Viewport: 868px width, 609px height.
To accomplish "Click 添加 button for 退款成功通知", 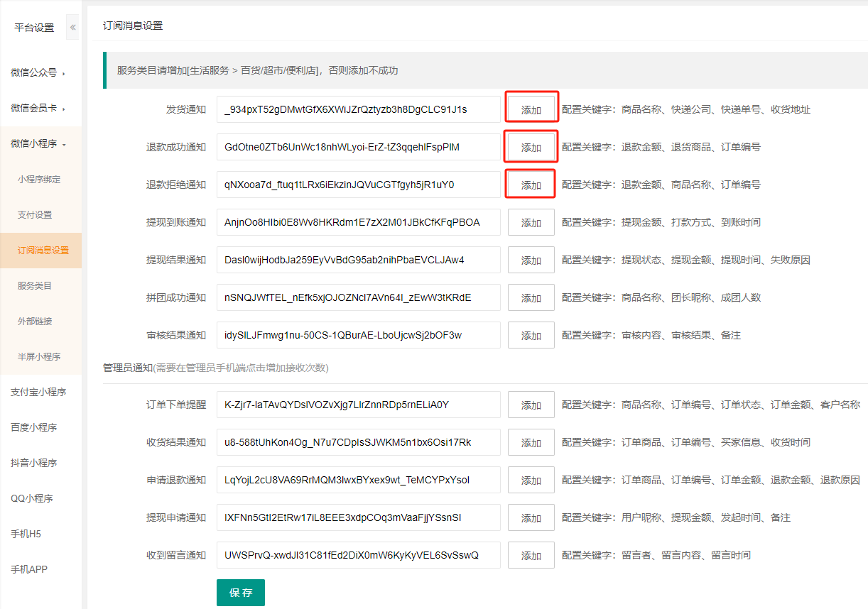I will coord(531,148).
